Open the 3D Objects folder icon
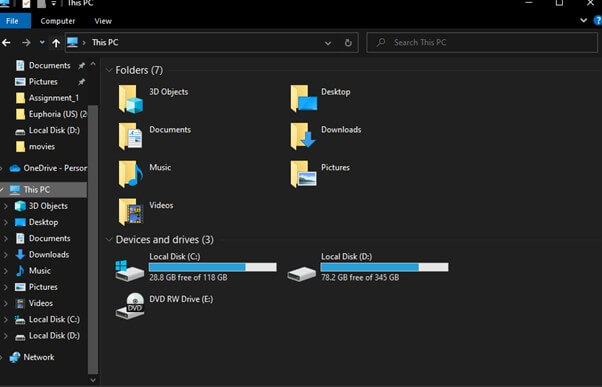 click(131, 99)
